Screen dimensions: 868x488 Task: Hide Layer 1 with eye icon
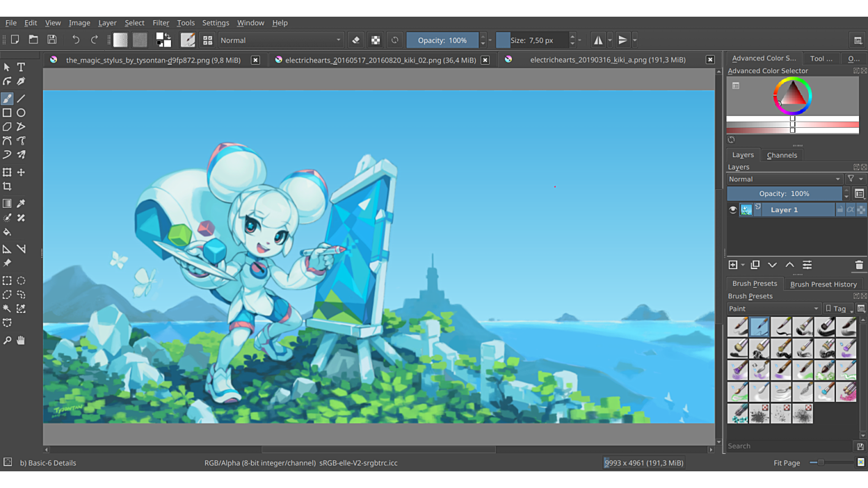(732, 210)
